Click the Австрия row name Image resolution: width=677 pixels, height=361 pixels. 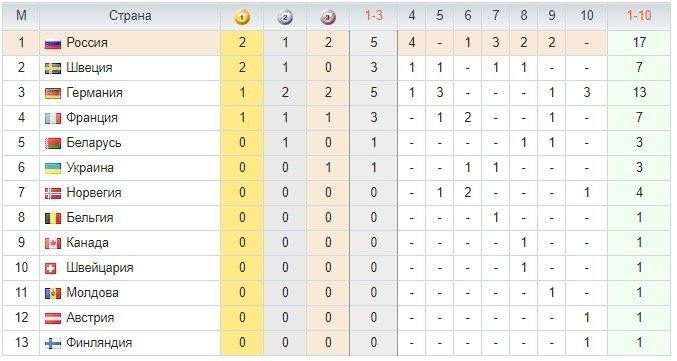point(90,318)
